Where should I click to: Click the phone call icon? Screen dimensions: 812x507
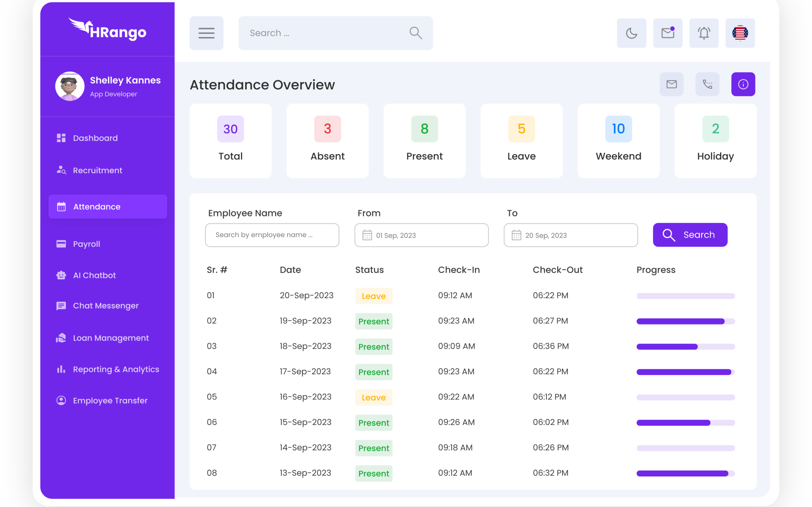click(707, 84)
